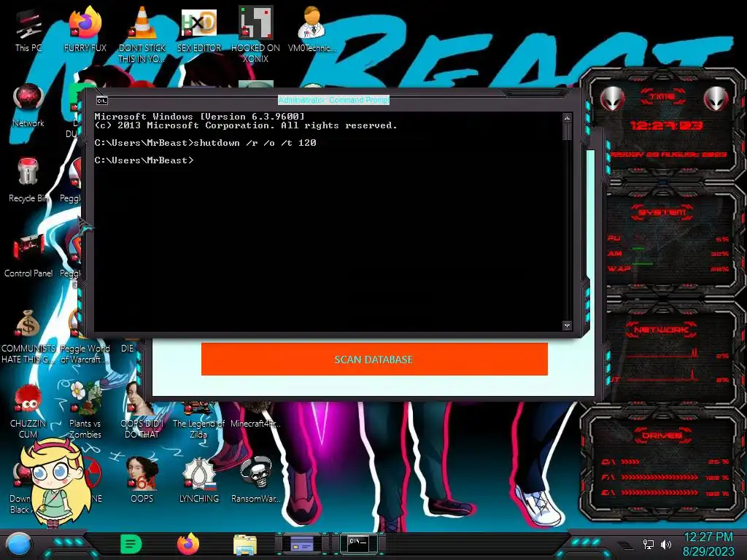Click the Command Prompt title bar icon
The image size is (747, 560).
(102, 101)
